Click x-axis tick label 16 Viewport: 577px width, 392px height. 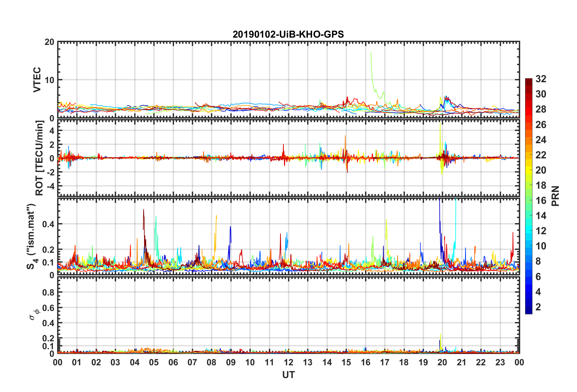pyautogui.click(x=366, y=362)
